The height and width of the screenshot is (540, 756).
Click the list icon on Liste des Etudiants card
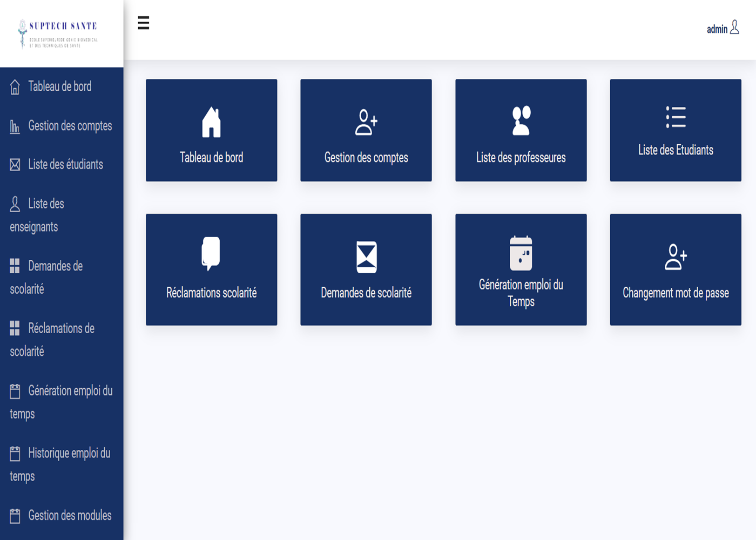tap(676, 117)
